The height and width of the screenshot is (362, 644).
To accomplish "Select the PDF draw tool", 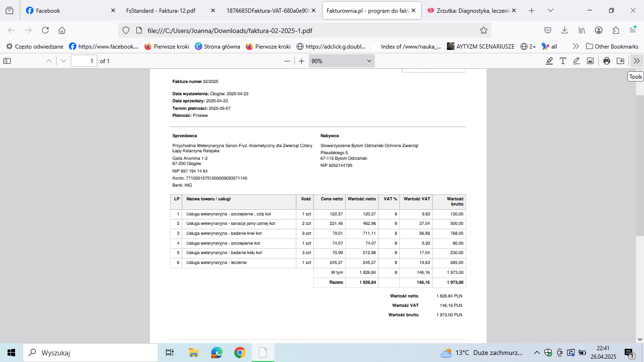I will pos(576,61).
